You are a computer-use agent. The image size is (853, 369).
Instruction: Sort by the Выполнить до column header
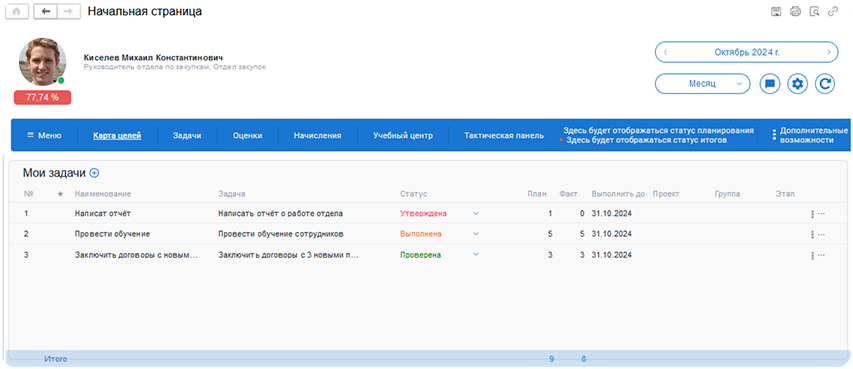(618, 194)
